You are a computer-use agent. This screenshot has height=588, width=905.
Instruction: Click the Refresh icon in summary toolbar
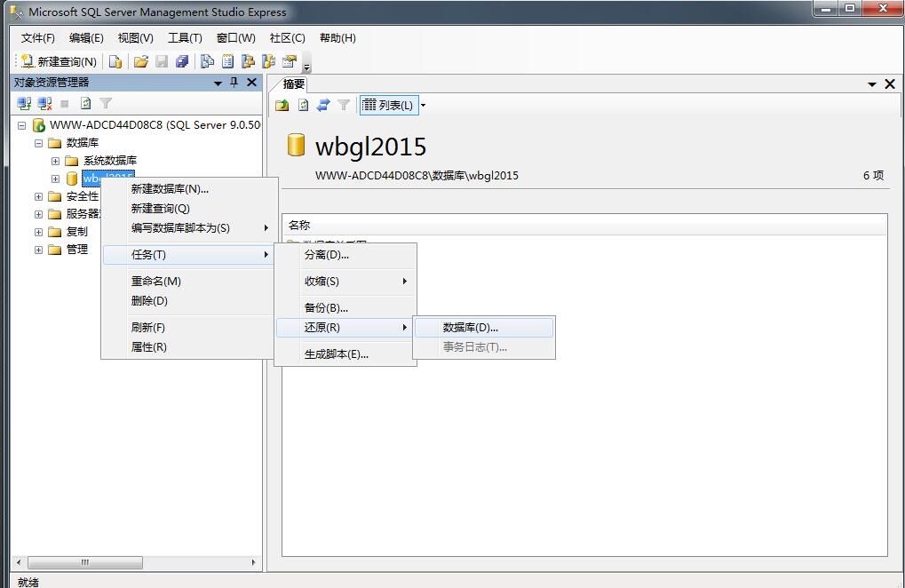coord(303,105)
